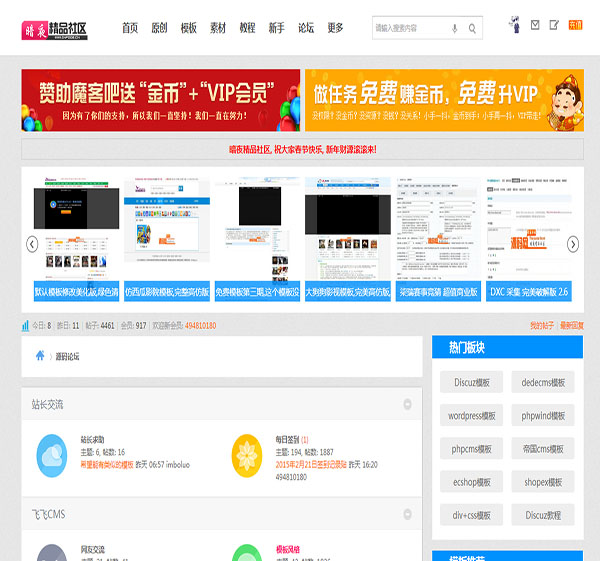Open the 大秀狗影视模板 thumbnail
The width and height of the screenshot is (600, 561).
click(x=348, y=239)
